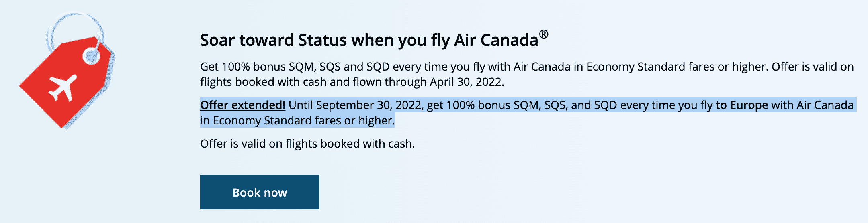Click "flights booked with cash and flown through" text
Screen dimensions: 868x223
tap(313, 82)
